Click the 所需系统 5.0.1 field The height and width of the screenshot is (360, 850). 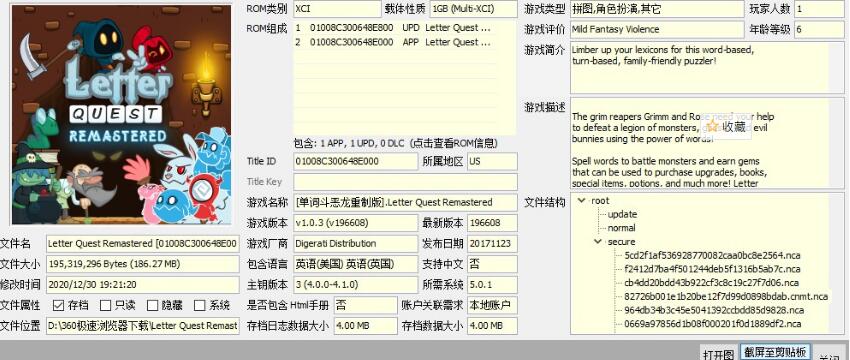tap(492, 285)
